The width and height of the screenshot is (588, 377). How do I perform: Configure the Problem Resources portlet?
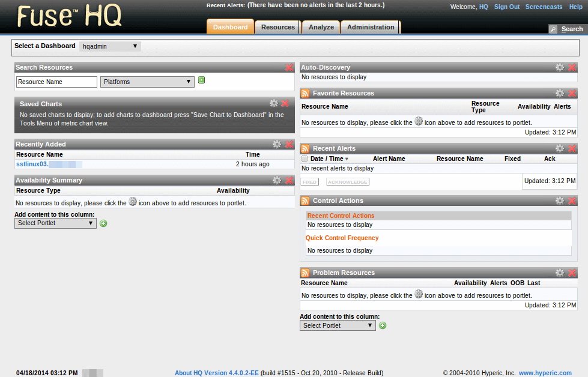(x=560, y=273)
